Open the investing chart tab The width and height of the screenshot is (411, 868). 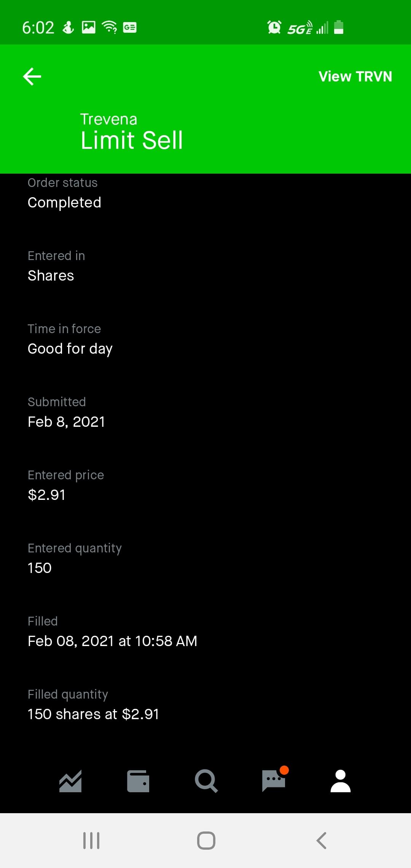70,781
